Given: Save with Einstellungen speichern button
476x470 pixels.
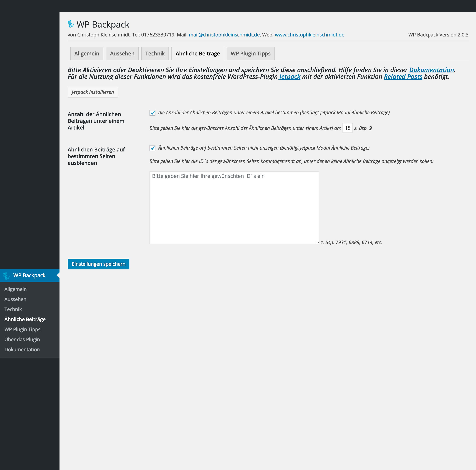Looking at the screenshot, I should (x=99, y=264).
